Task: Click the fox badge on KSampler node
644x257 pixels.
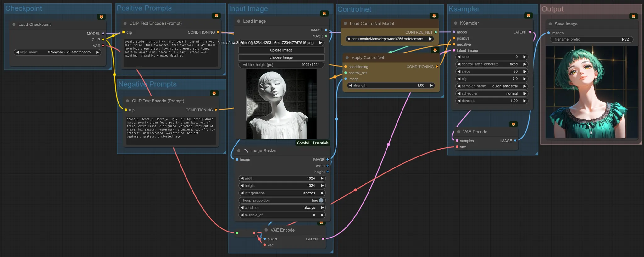Action: [x=528, y=15]
